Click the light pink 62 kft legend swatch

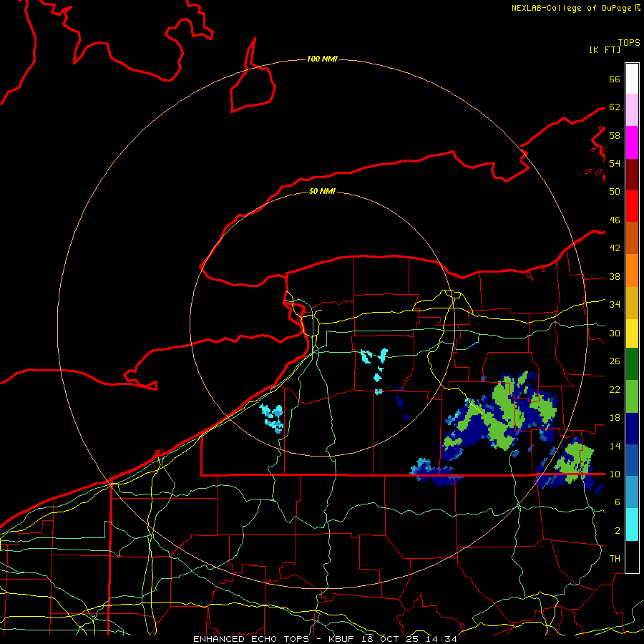coord(632,109)
